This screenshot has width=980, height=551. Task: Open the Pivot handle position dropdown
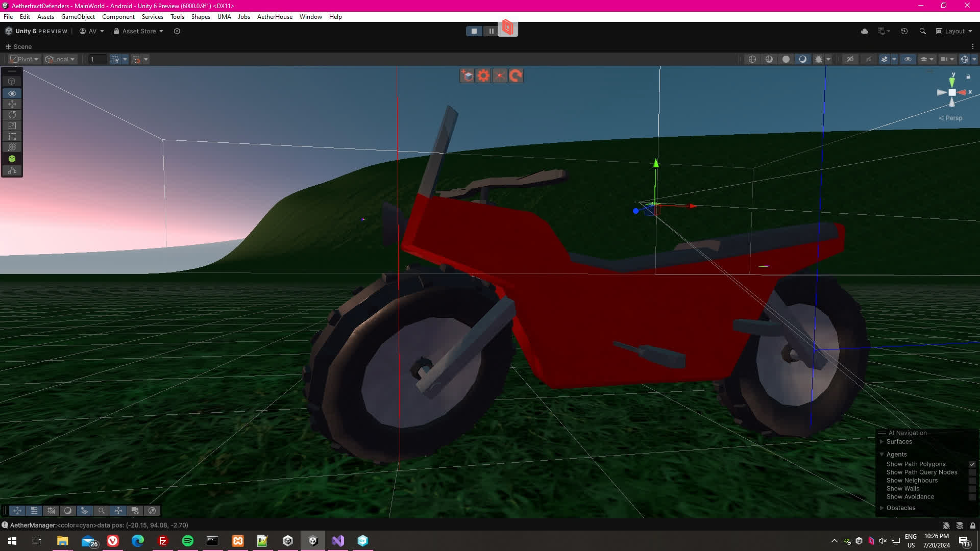coord(24,59)
